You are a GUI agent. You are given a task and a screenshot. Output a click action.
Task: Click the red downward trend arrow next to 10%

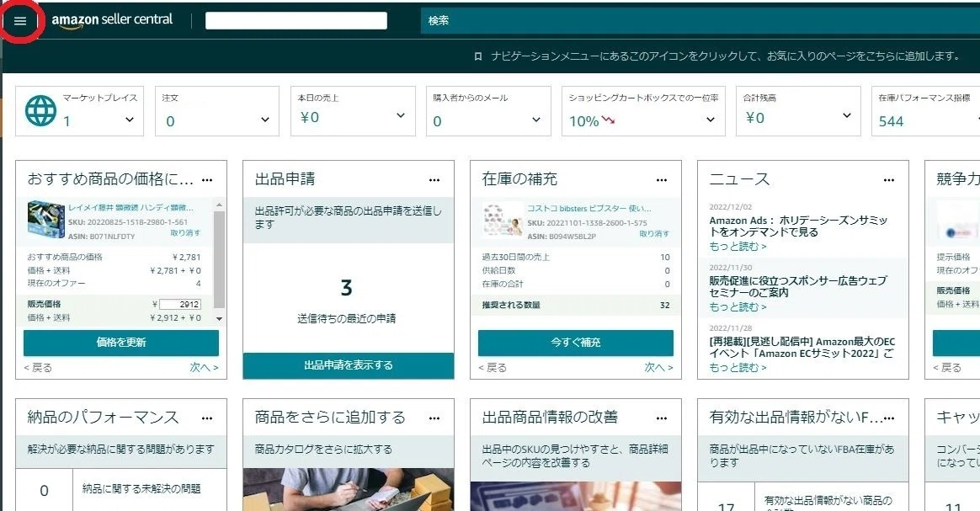coord(609,120)
